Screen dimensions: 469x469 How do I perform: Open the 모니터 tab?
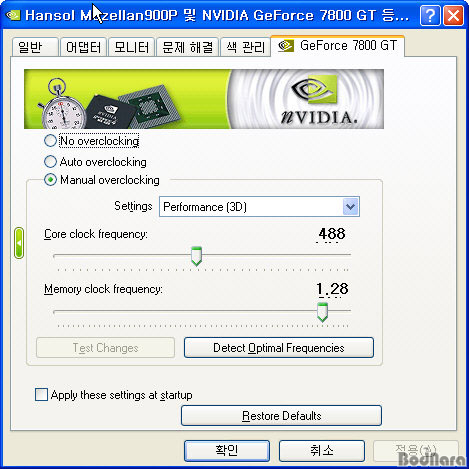coord(131,47)
